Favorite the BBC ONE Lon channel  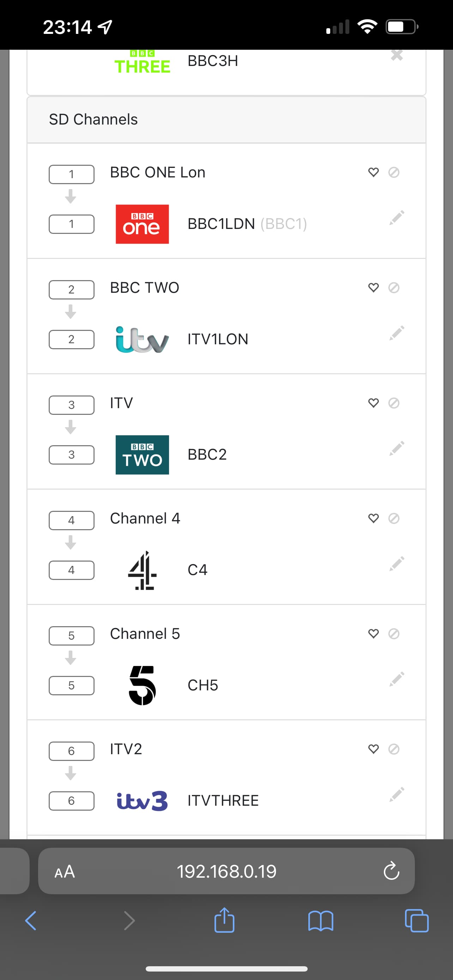tap(373, 173)
